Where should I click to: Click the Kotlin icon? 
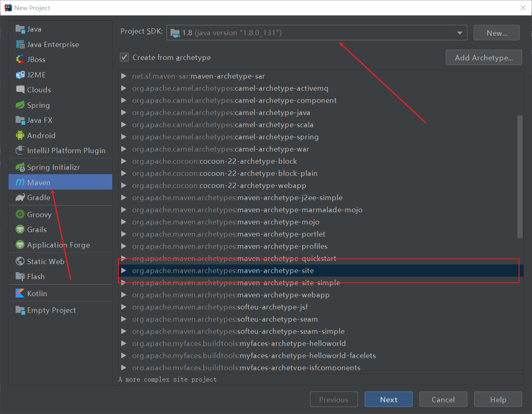(20, 293)
